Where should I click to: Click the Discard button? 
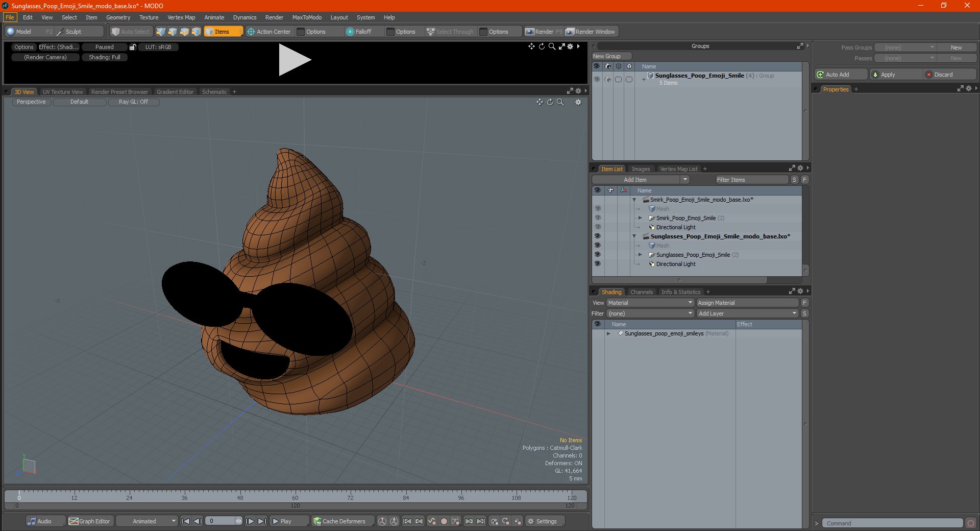(949, 75)
